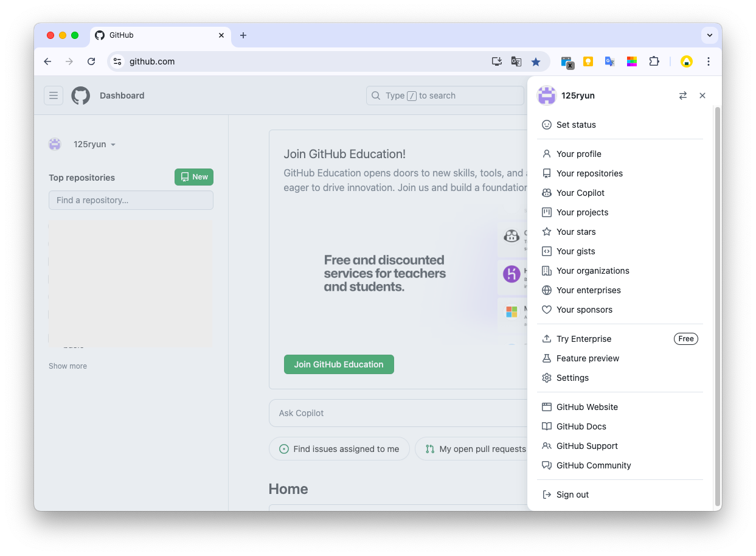Click the globe icon beside Your enterprises
The height and width of the screenshot is (556, 756).
pos(547,290)
